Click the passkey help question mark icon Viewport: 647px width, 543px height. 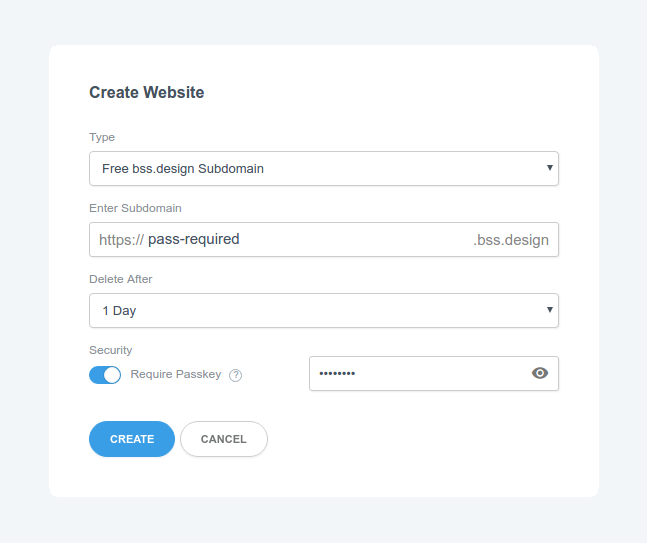click(x=236, y=375)
